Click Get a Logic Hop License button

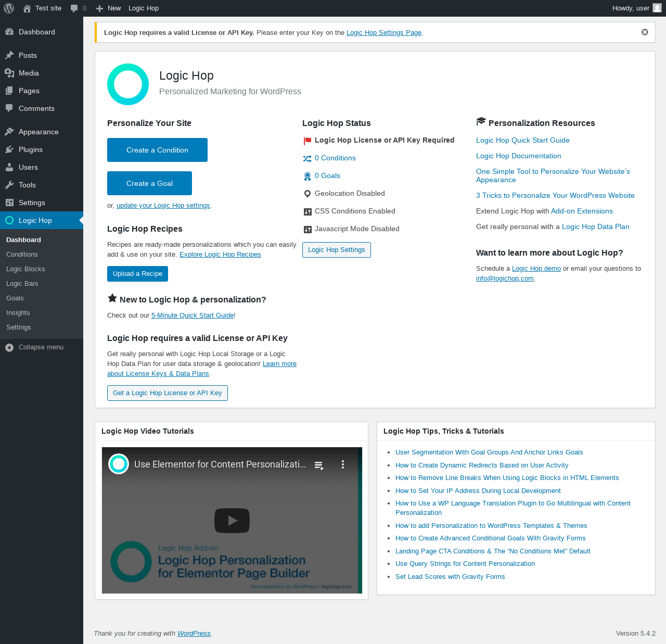click(168, 393)
